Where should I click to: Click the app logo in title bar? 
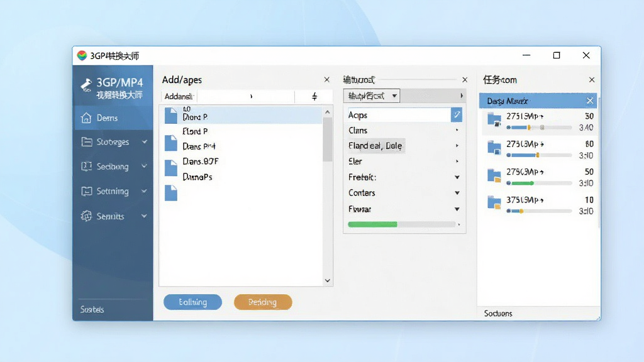point(82,55)
